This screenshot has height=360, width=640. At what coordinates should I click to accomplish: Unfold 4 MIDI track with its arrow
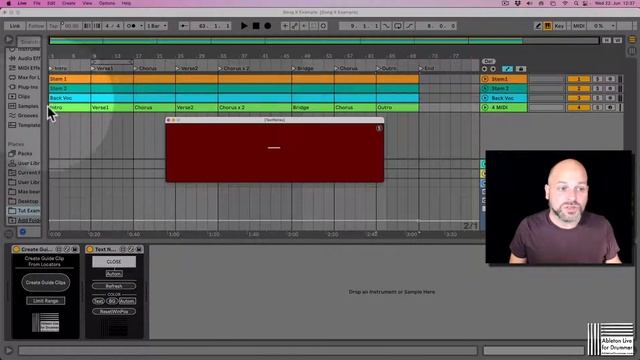coord(485,107)
